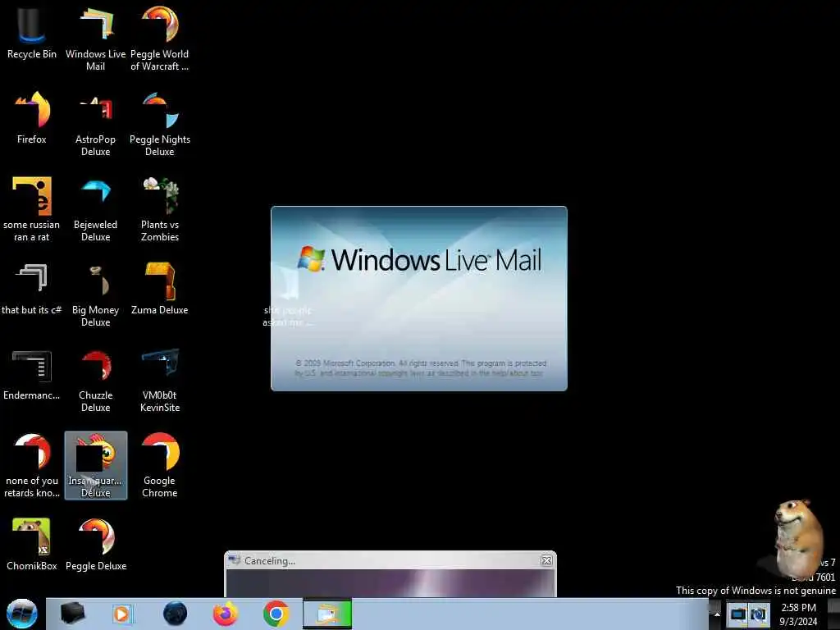Select the Endermanc... desktop icon
840x630 pixels.
coord(32,375)
